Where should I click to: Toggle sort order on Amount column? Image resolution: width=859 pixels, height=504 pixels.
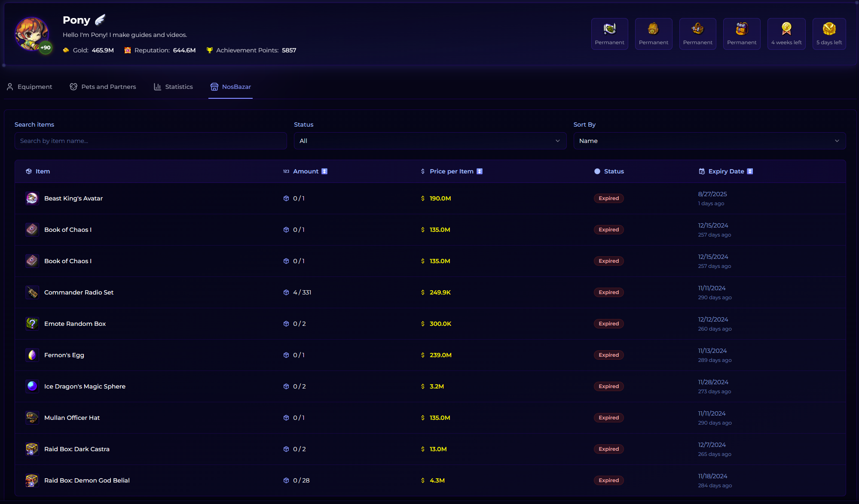(x=324, y=171)
